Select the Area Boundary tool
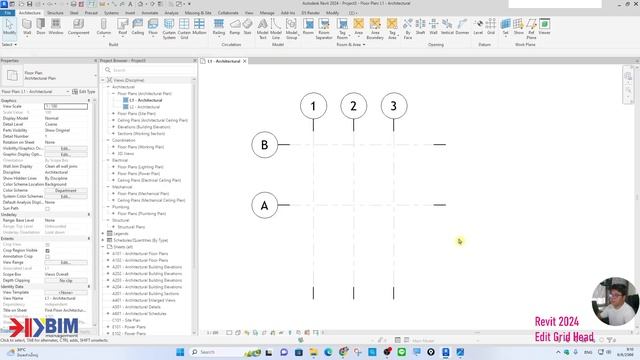Image resolution: width=640 pixels, height=360 pixels. pos(375,29)
